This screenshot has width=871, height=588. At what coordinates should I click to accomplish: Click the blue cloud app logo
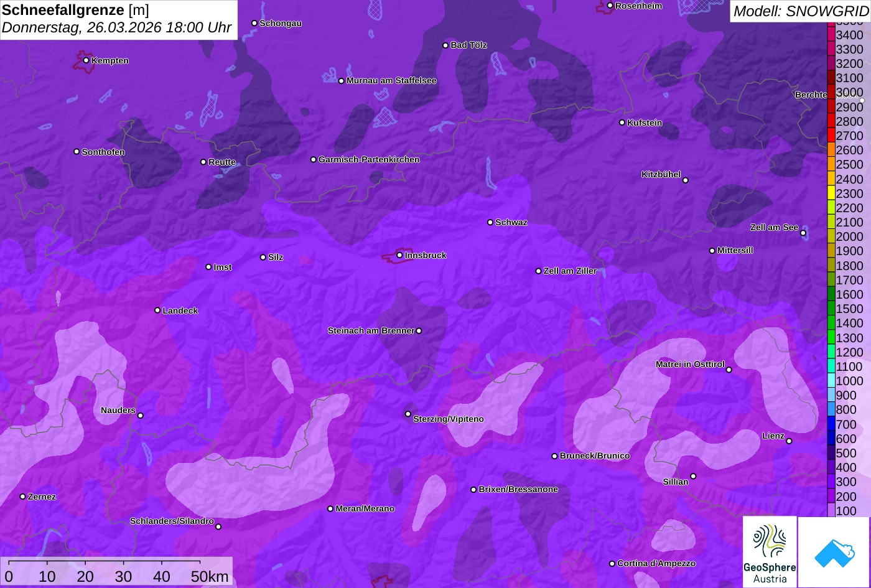[x=834, y=552]
